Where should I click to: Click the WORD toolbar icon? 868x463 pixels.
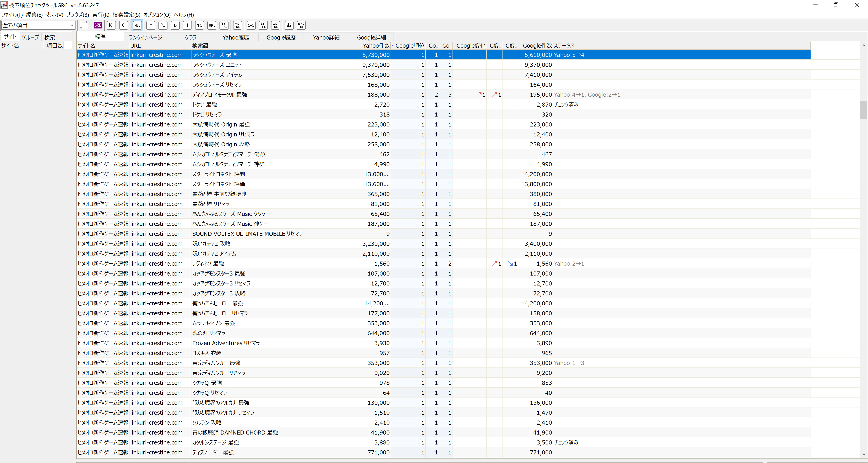275,25
